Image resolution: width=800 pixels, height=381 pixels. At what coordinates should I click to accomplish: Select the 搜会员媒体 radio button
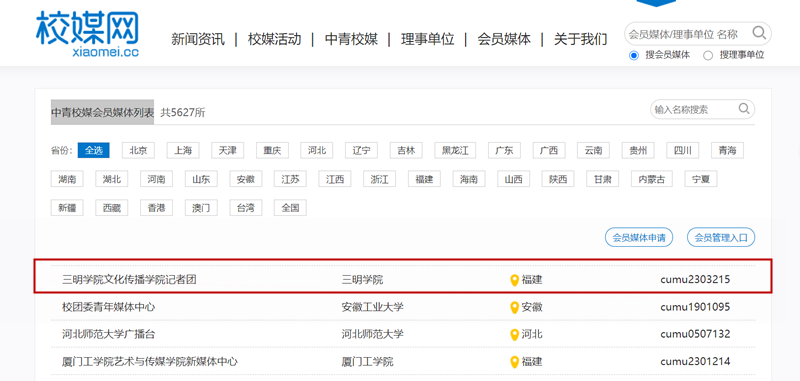tap(634, 56)
